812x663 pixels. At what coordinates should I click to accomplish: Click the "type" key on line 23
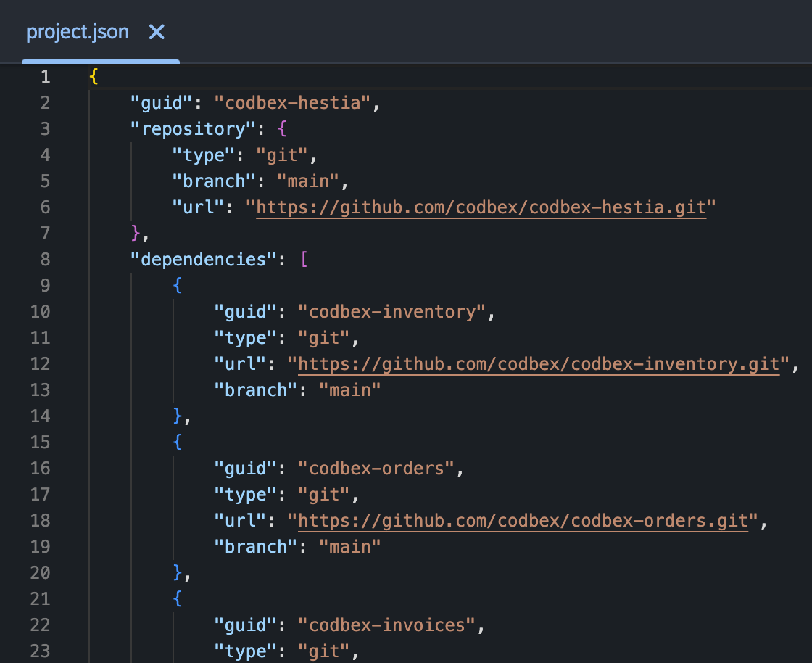click(x=246, y=651)
